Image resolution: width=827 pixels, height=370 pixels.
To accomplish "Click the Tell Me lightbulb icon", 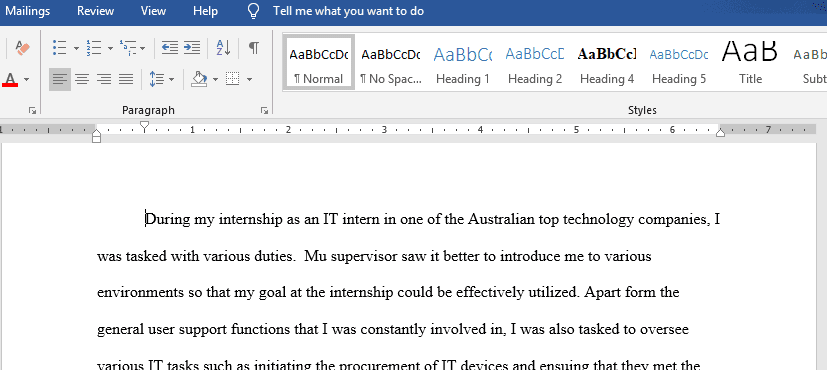I will click(254, 11).
